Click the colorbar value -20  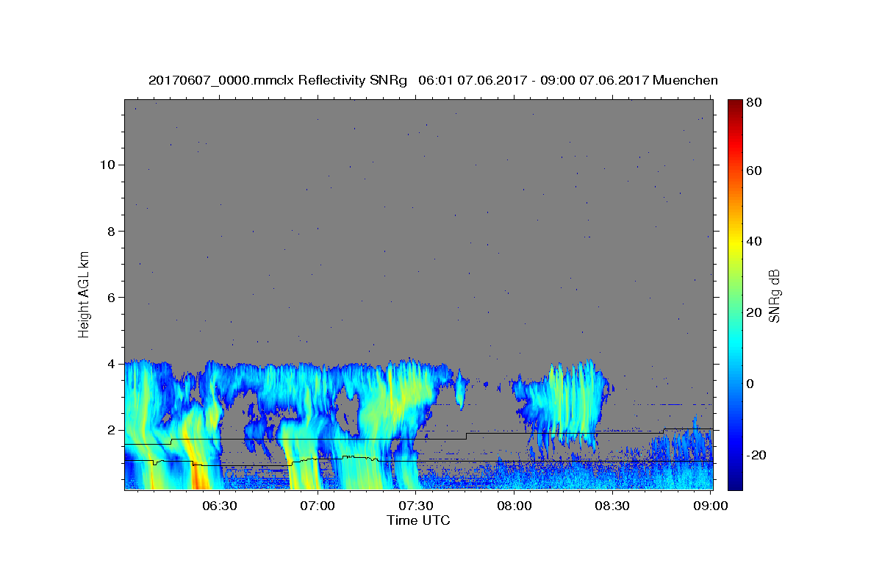pos(755,455)
